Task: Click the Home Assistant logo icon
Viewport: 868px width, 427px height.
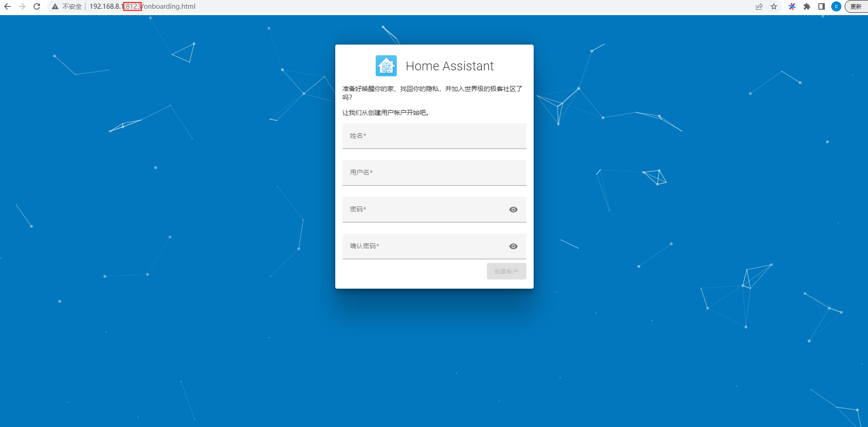Action: [x=386, y=66]
